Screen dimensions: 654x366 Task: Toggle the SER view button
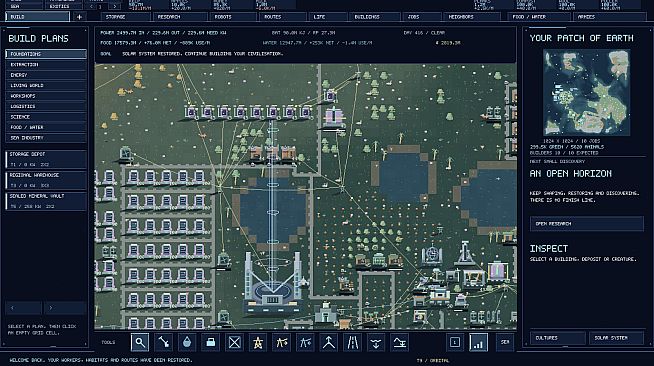[x=505, y=342]
